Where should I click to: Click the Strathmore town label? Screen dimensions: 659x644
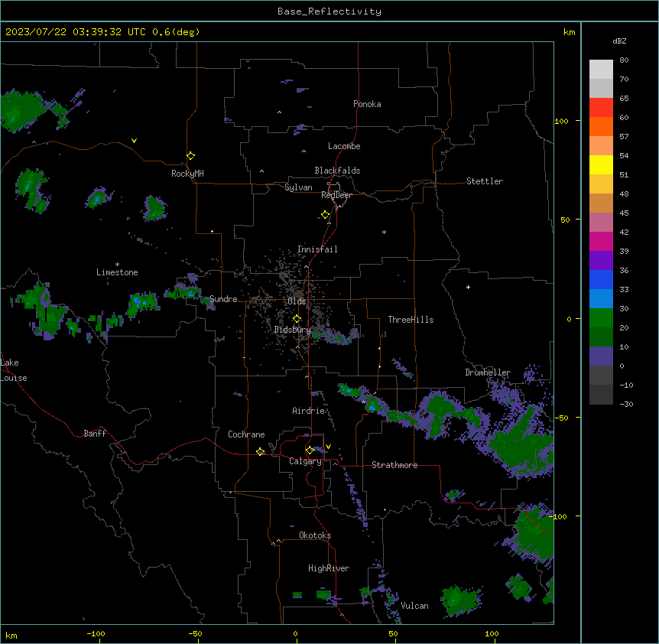click(x=394, y=465)
